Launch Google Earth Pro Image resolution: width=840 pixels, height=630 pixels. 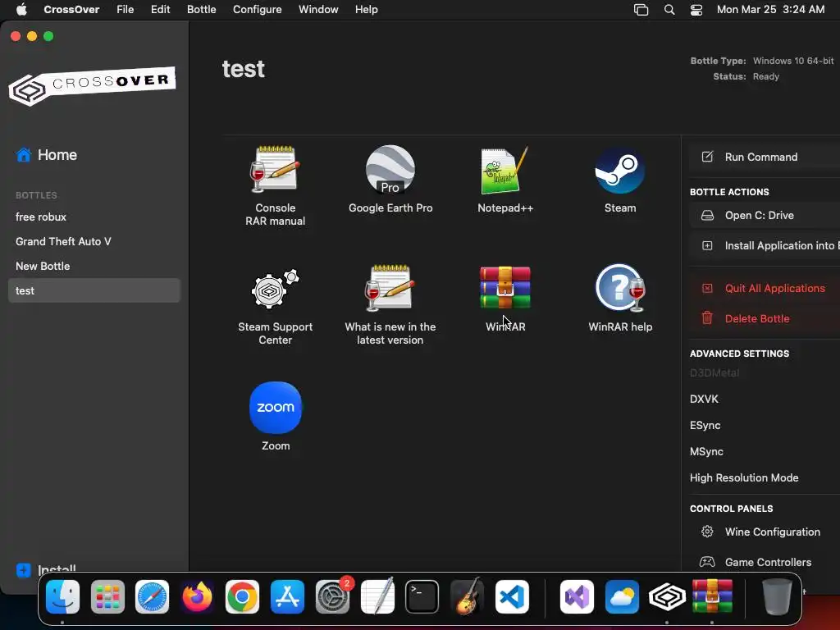[x=390, y=180]
